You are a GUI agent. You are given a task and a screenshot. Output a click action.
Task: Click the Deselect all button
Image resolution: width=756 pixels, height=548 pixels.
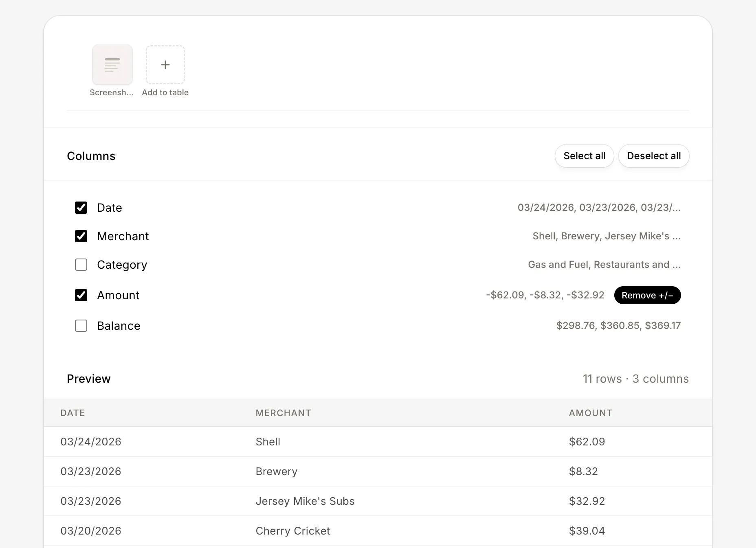[654, 156]
